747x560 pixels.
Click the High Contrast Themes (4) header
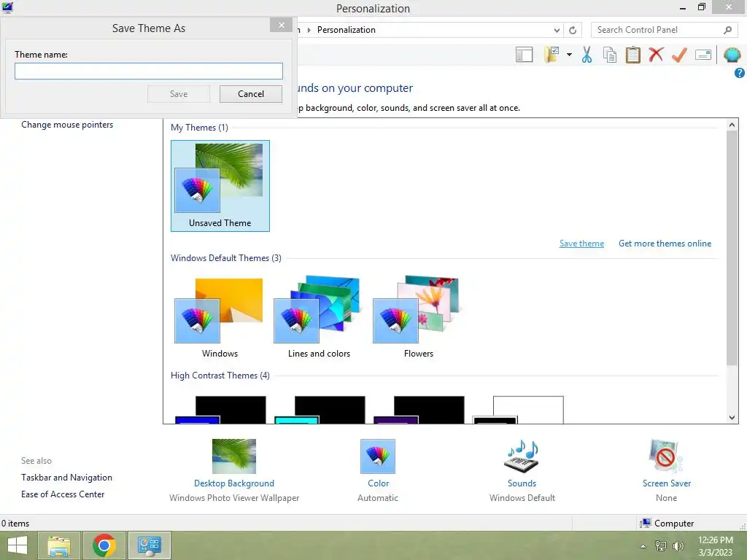pyautogui.click(x=220, y=376)
